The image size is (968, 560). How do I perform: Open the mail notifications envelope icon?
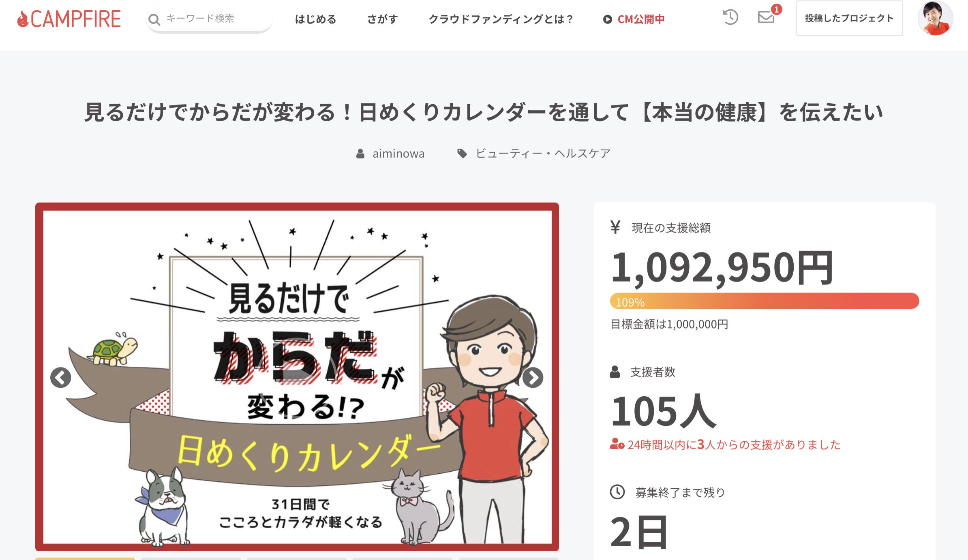[766, 17]
